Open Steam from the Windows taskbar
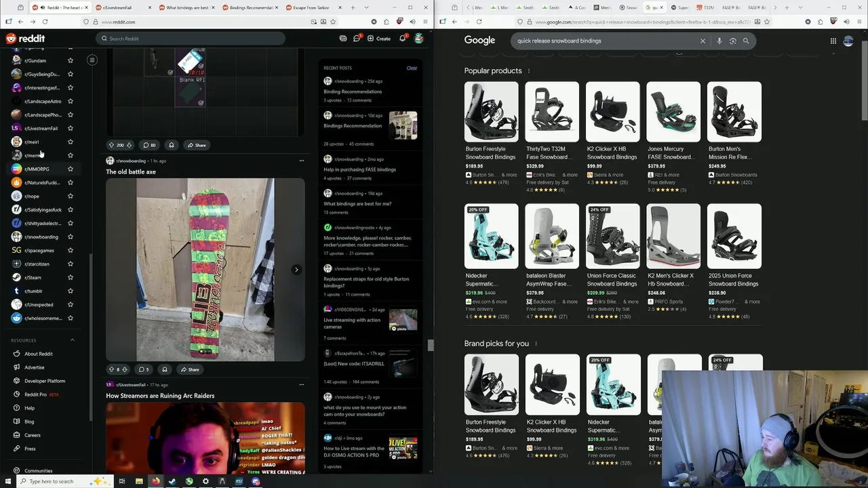 (x=172, y=481)
